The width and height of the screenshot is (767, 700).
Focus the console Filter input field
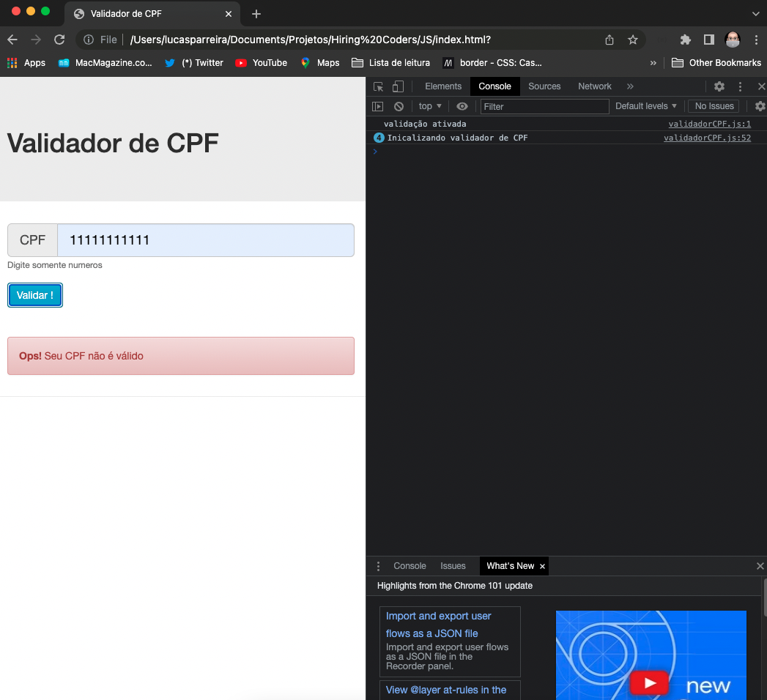pos(544,106)
